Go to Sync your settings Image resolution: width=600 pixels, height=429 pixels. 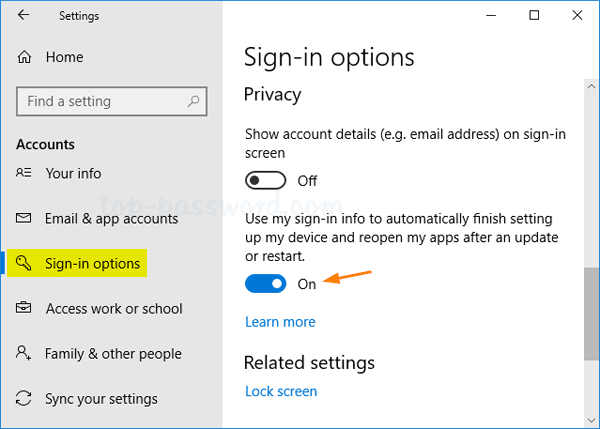[101, 399]
